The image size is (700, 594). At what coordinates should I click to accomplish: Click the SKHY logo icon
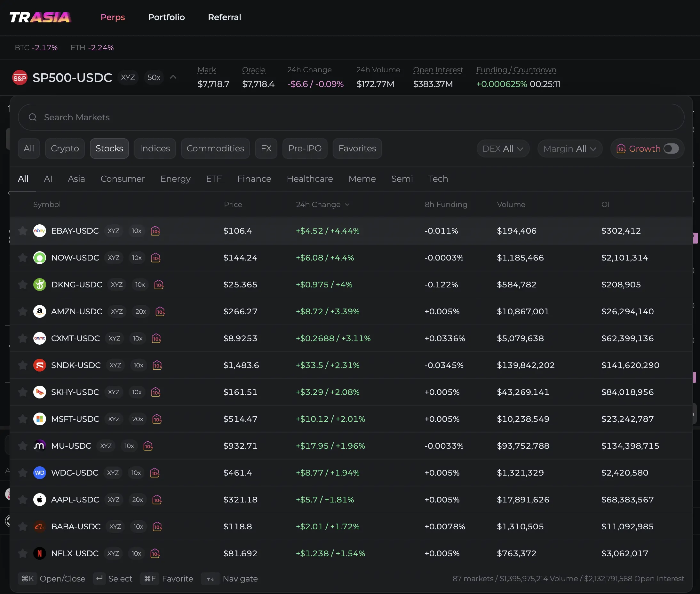pyautogui.click(x=40, y=392)
